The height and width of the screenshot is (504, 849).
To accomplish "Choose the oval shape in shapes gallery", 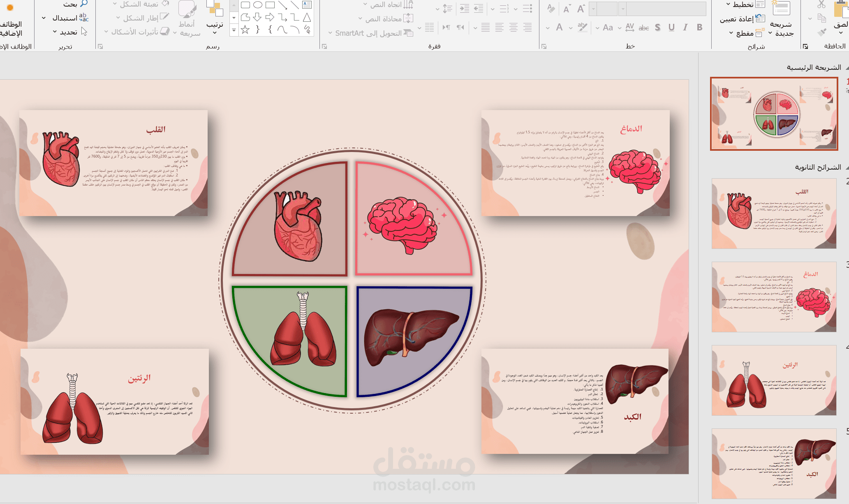I will (x=258, y=5).
